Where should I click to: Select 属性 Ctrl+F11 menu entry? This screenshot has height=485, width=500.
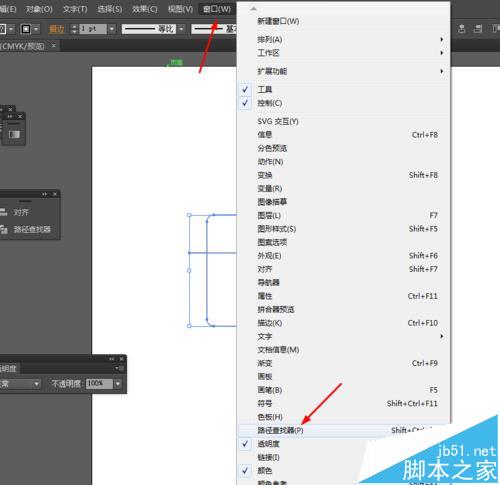(x=343, y=296)
